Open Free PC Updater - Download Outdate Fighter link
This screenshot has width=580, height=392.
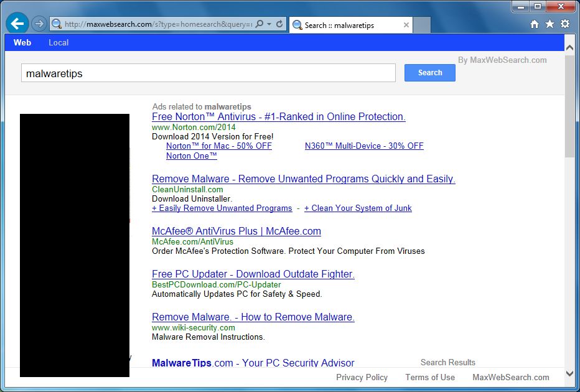(x=253, y=274)
